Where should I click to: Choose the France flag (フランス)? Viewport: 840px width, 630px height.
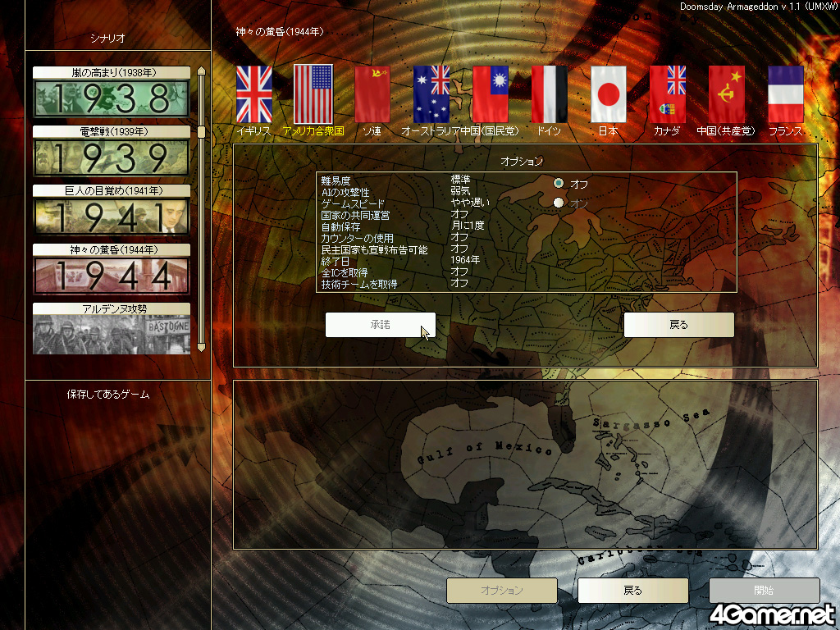click(x=786, y=95)
